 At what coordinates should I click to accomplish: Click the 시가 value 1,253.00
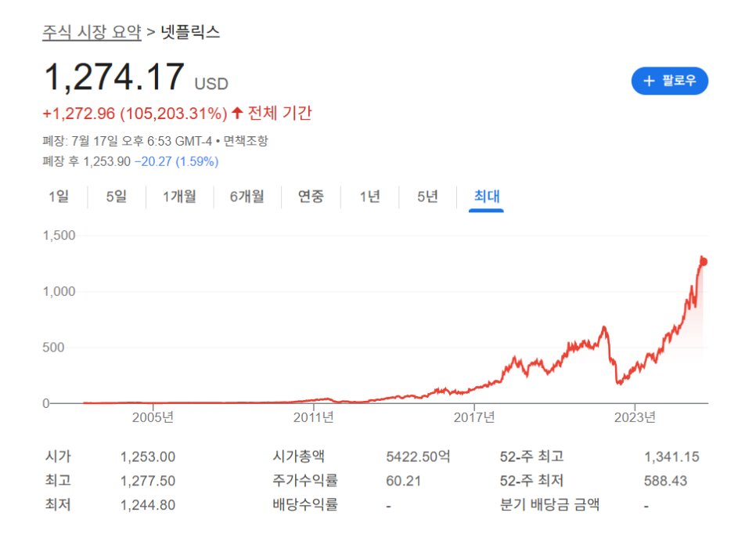[x=148, y=456]
